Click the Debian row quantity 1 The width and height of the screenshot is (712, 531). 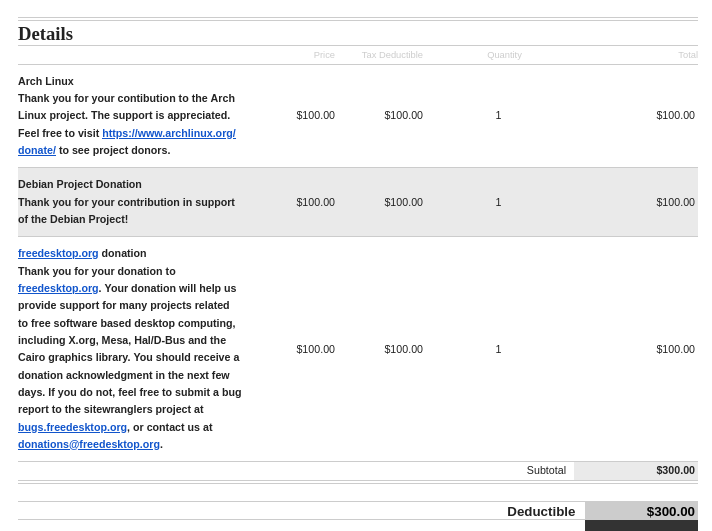498,202
